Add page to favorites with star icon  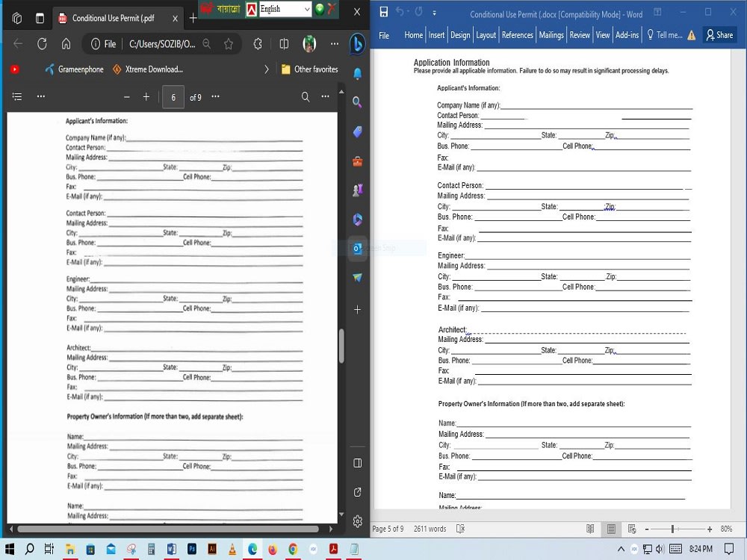pos(229,44)
